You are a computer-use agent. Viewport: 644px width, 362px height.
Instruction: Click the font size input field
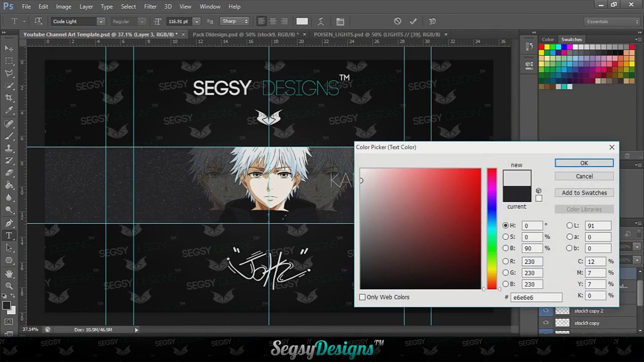click(179, 22)
